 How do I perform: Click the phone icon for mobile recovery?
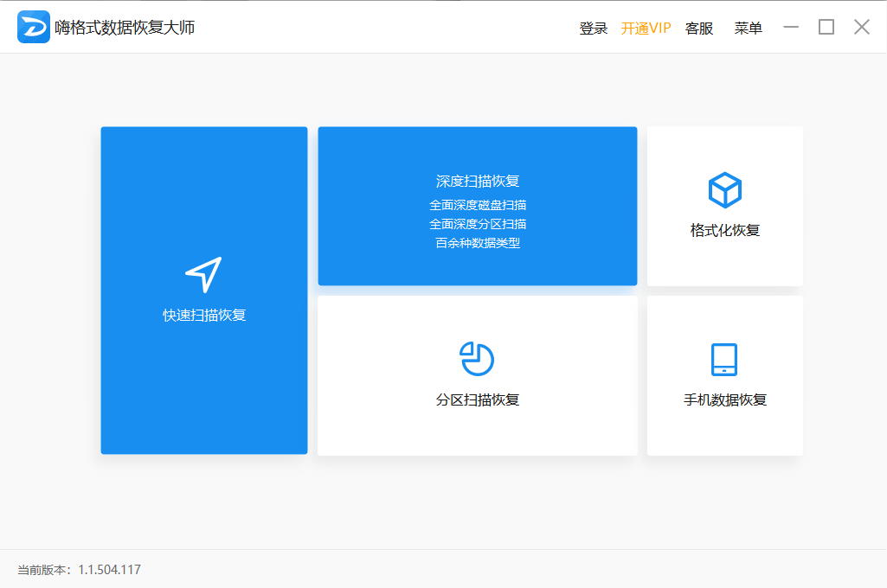(724, 360)
